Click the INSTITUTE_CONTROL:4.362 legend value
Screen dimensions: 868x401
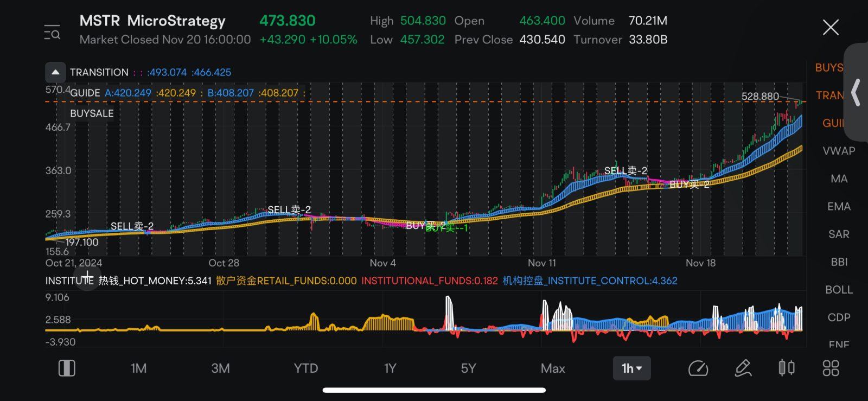tap(590, 281)
